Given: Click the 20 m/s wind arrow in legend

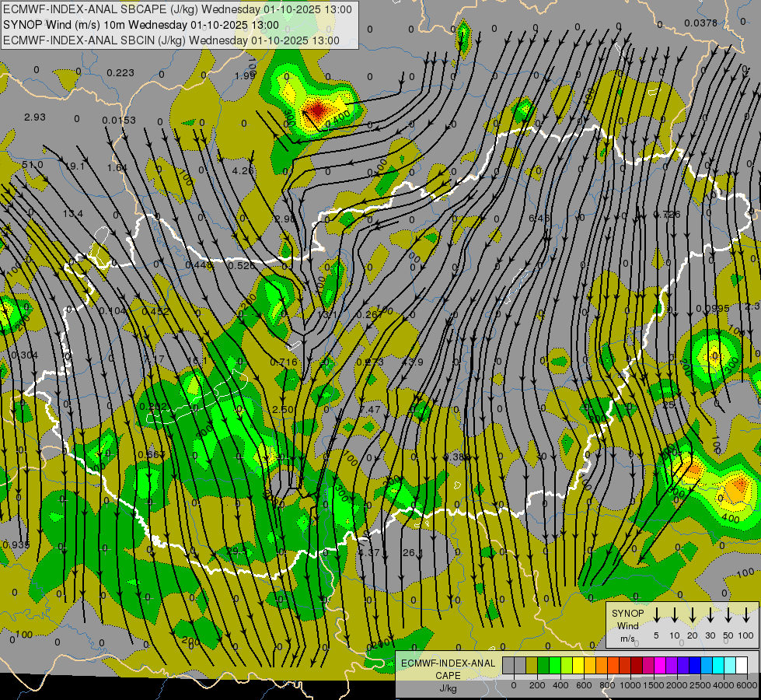Looking at the screenshot, I should [x=692, y=616].
